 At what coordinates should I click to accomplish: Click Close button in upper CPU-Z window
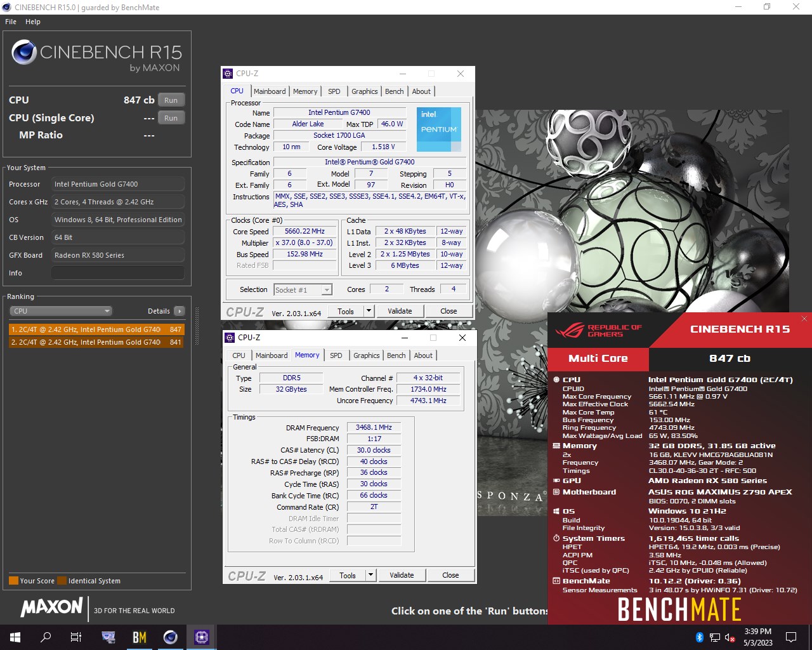pyautogui.click(x=449, y=311)
